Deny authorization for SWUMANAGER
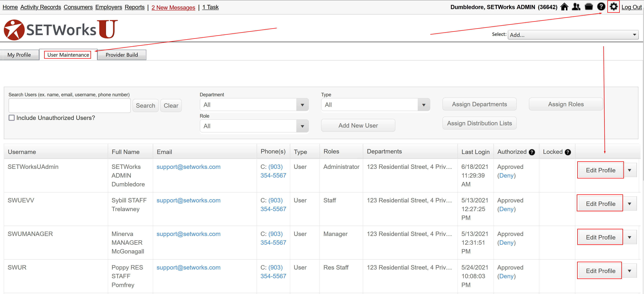644x294 pixels. pyautogui.click(x=506, y=243)
